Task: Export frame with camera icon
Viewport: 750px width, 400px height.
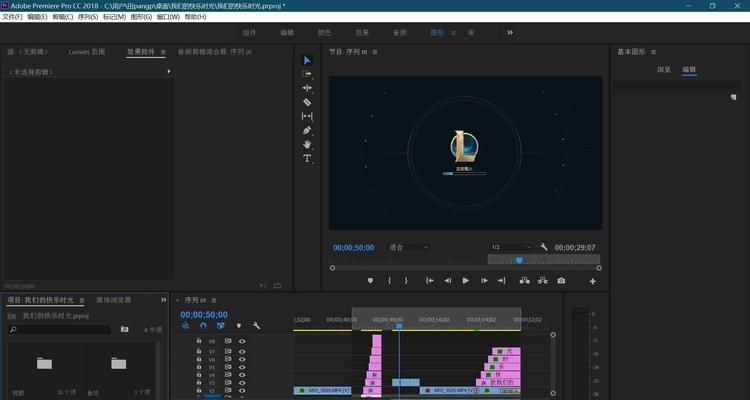Action: point(561,281)
